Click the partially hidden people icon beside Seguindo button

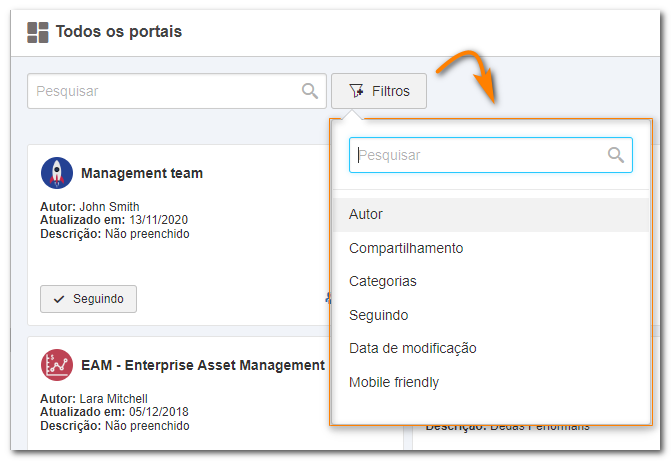(328, 298)
